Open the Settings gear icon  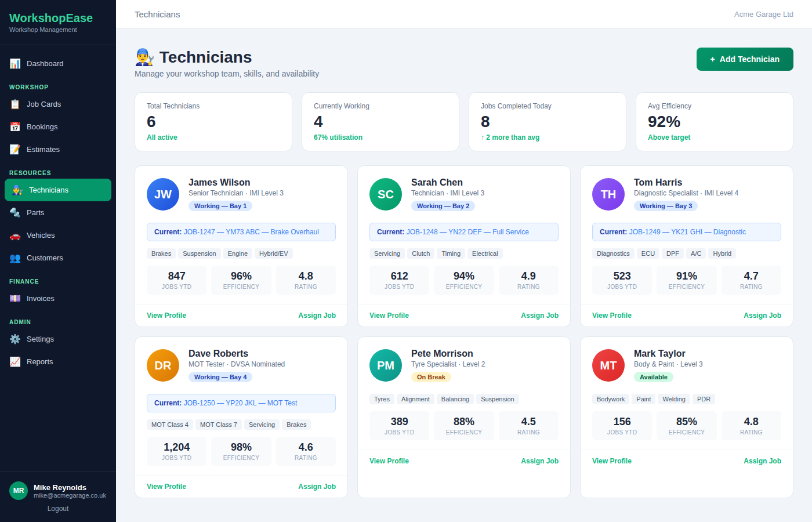14,339
